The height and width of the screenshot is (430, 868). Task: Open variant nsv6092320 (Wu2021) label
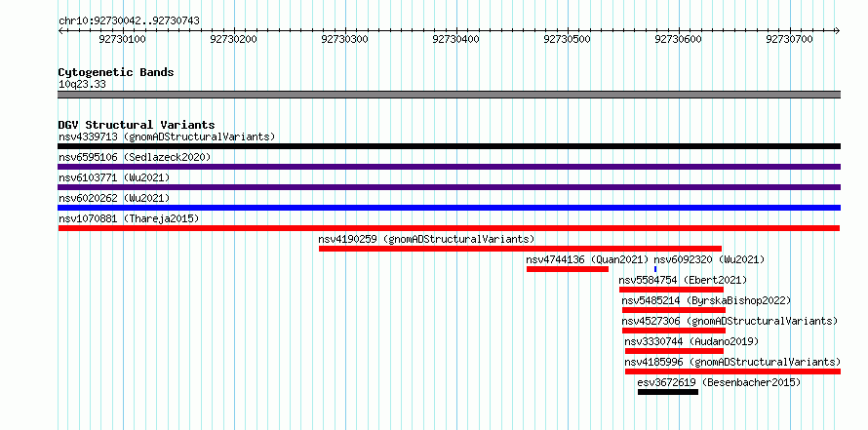(709, 259)
